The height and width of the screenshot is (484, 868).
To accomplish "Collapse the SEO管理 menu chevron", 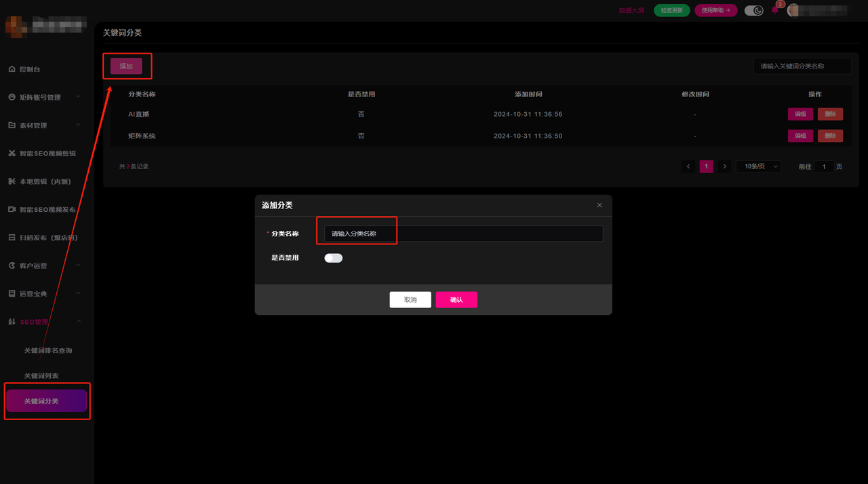I will click(78, 321).
